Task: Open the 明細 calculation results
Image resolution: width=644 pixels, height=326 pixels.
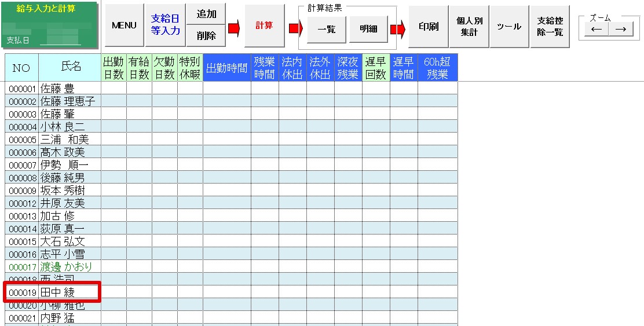Action: pyautogui.click(x=368, y=30)
